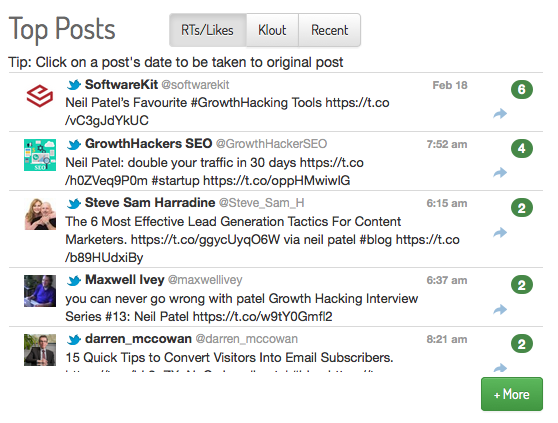Screen dimensions: 558x423
Task: Open the @Steve_Sam_H handle link
Action: (x=262, y=203)
